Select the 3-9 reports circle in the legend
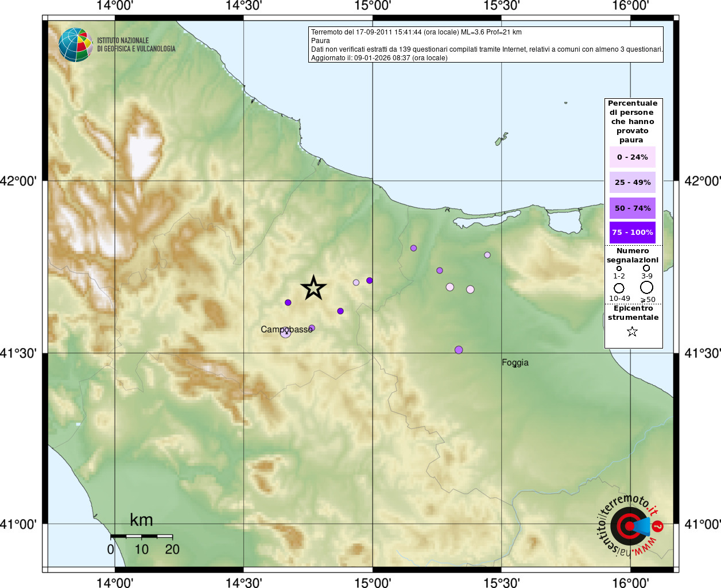 (646, 268)
